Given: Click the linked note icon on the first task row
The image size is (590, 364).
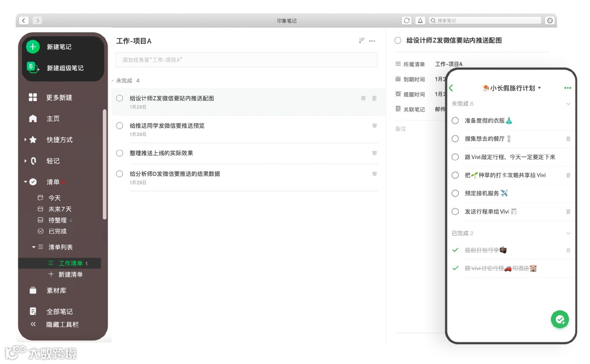Looking at the screenshot, I should (x=374, y=98).
